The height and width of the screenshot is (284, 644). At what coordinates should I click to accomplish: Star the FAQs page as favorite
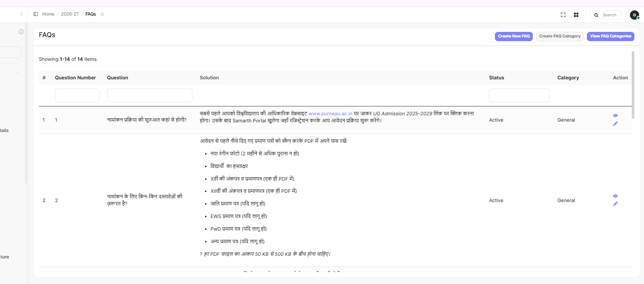click(x=102, y=14)
